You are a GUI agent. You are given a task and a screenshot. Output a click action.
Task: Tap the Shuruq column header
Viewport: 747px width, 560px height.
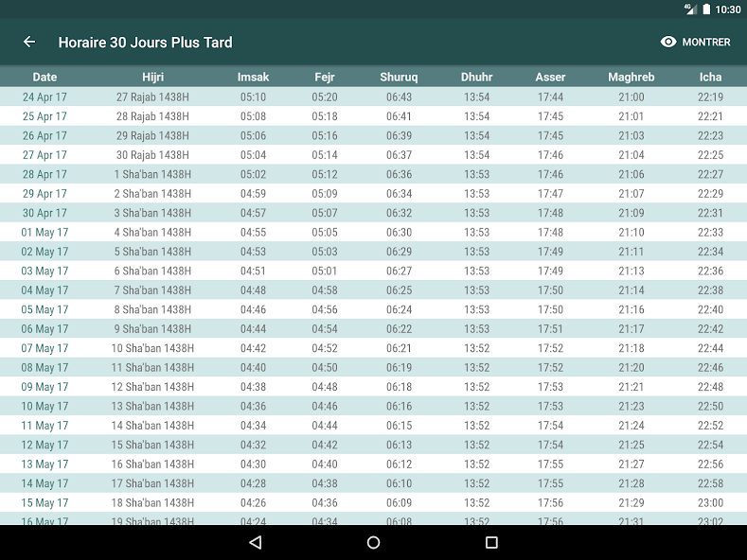399,78
